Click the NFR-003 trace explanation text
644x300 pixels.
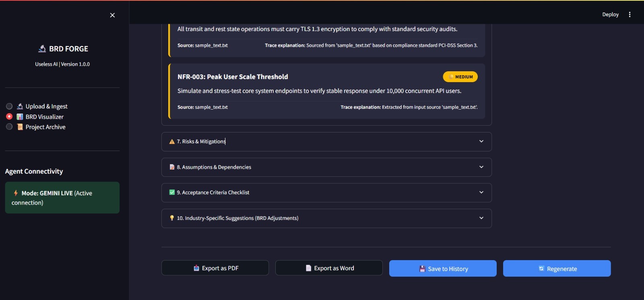click(409, 107)
